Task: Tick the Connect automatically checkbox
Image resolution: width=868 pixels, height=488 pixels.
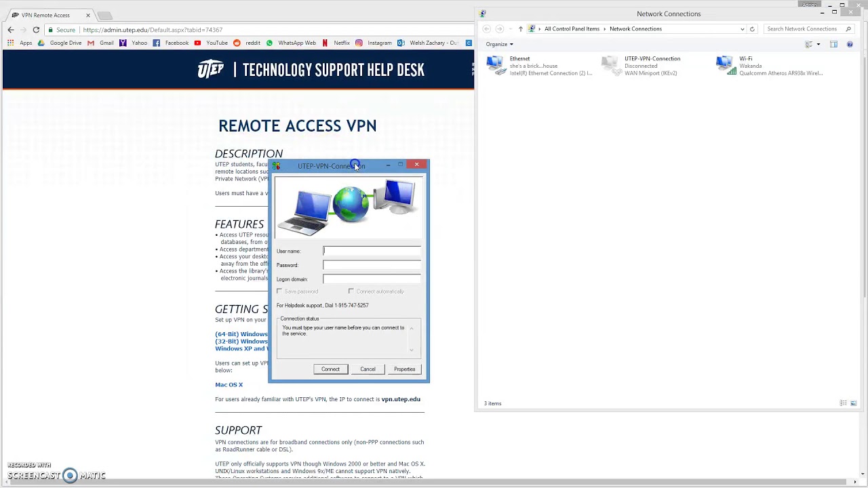Action: (351, 291)
